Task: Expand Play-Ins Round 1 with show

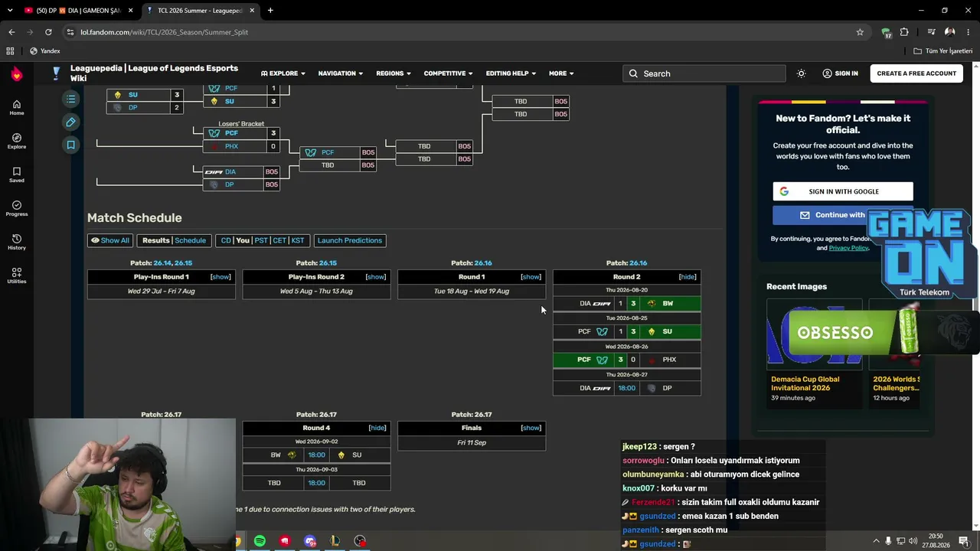Action: pyautogui.click(x=220, y=277)
